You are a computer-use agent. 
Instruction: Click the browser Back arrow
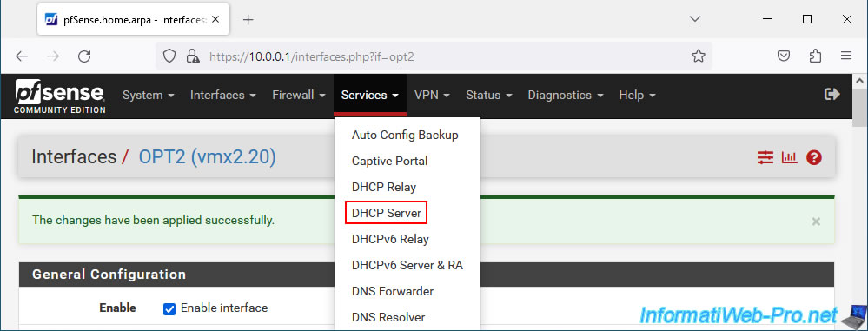(22, 56)
